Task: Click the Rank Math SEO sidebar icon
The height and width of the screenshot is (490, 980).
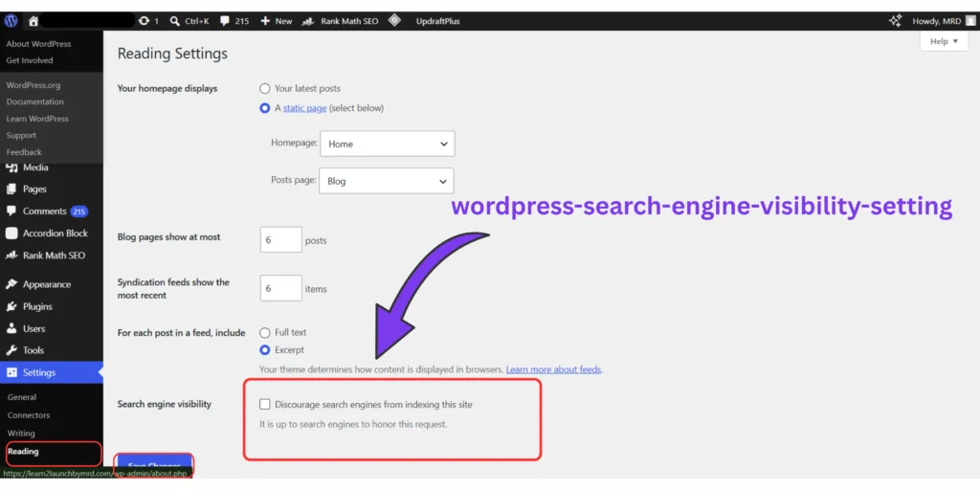Action: 11,255
